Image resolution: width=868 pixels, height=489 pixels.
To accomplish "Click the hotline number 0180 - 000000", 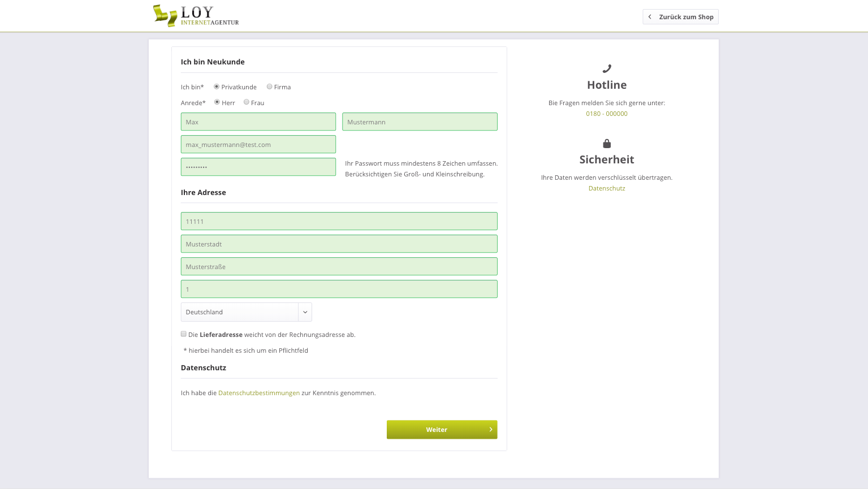I will pyautogui.click(x=607, y=114).
